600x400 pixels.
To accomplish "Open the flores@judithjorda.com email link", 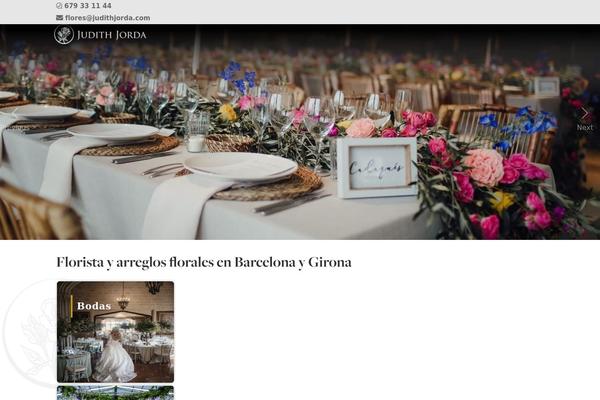I will click(108, 18).
